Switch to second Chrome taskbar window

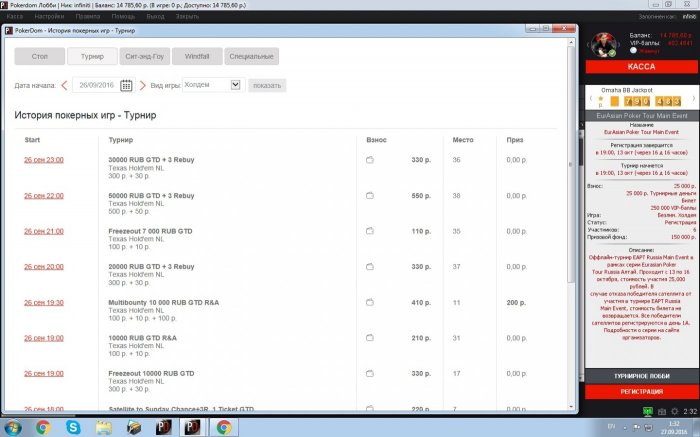(224, 428)
